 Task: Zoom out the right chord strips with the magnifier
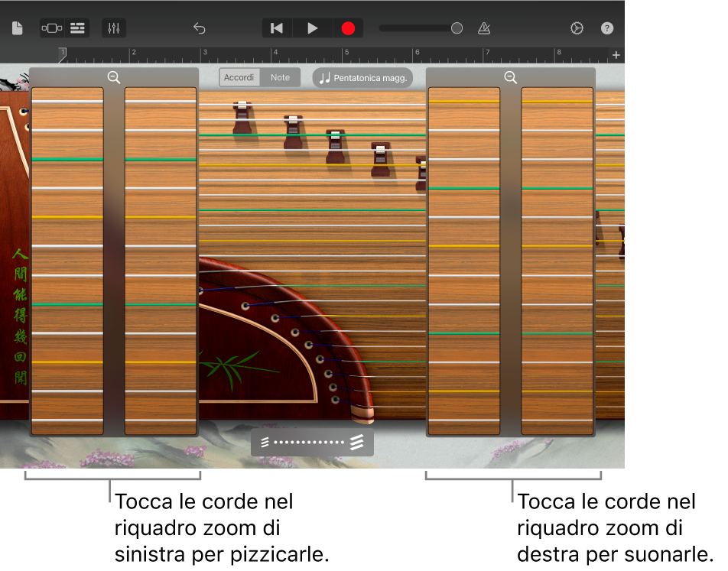510,77
